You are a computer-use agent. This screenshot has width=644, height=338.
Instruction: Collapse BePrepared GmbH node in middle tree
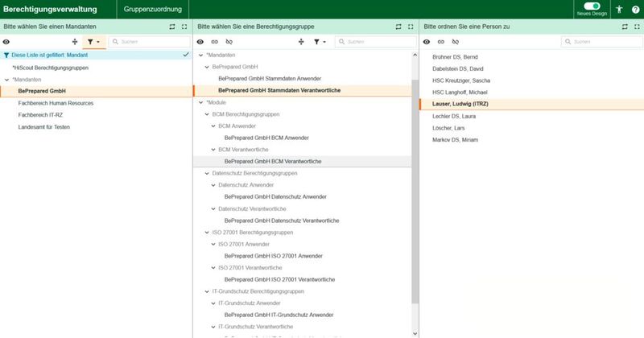point(207,67)
